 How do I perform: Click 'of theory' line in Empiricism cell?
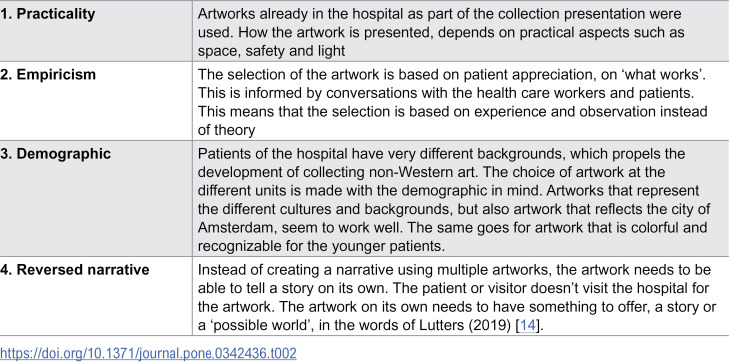tap(226, 130)
